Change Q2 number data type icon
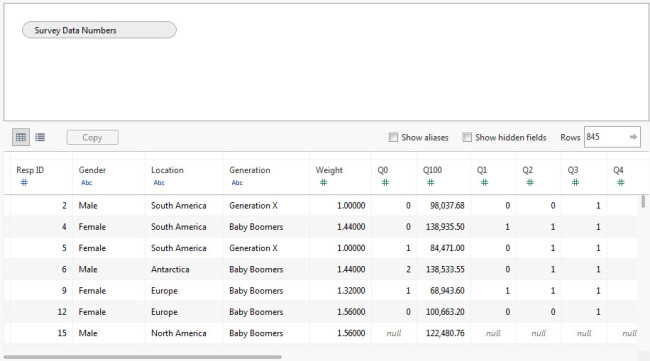Image resolution: width=650 pixels, height=361 pixels. 530,182
